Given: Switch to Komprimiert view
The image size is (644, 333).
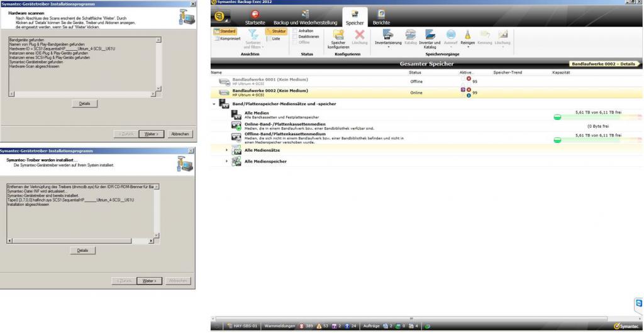Looking at the screenshot, I should [x=228, y=38].
